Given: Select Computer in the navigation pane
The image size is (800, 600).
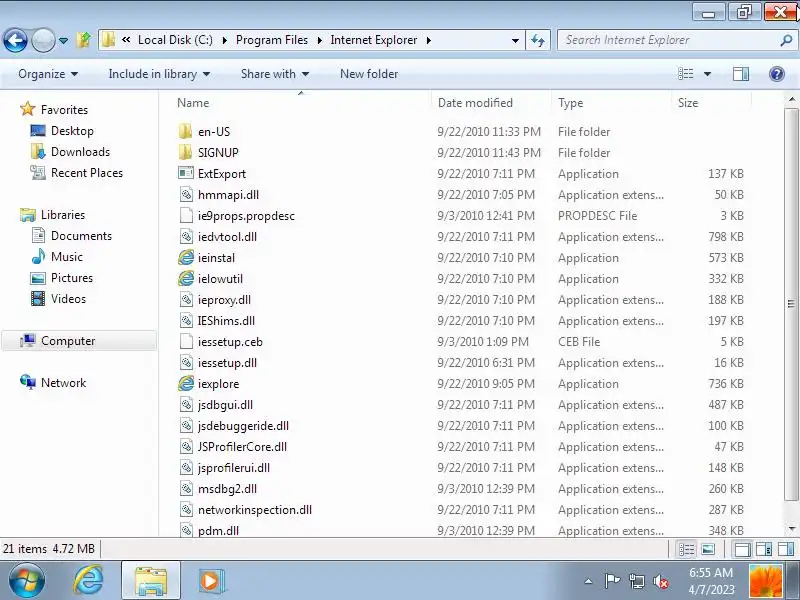Looking at the screenshot, I should pos(79,340).
